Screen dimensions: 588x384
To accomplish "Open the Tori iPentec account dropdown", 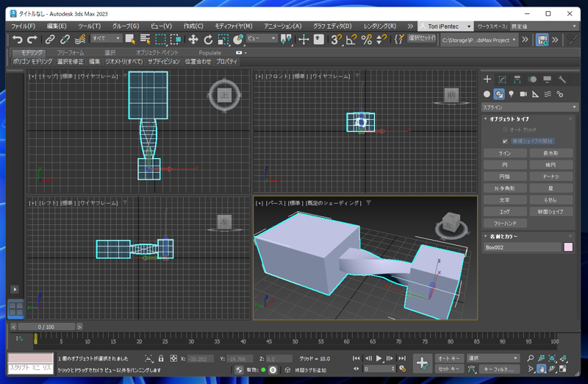I will point(445,26).
